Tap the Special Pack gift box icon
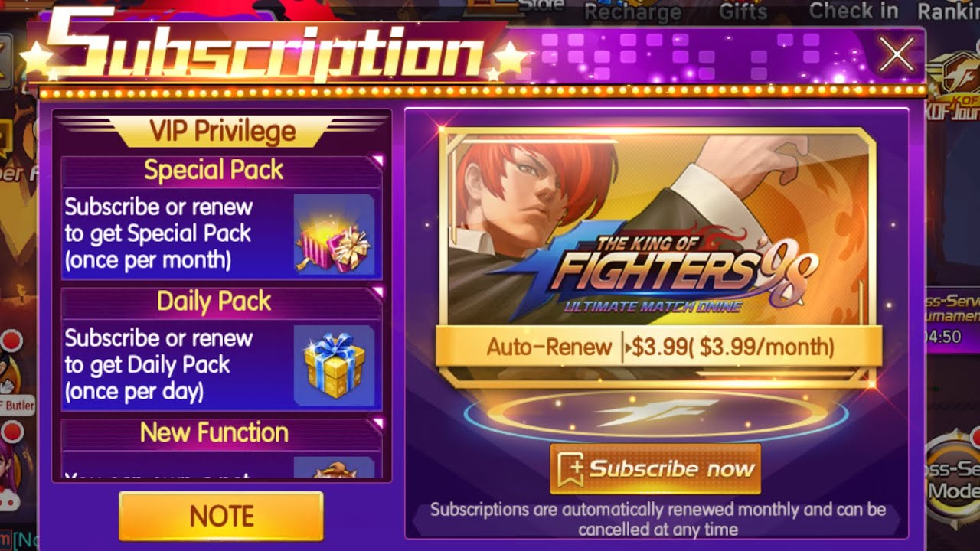The image size is (980, 551). click(334, 235)
